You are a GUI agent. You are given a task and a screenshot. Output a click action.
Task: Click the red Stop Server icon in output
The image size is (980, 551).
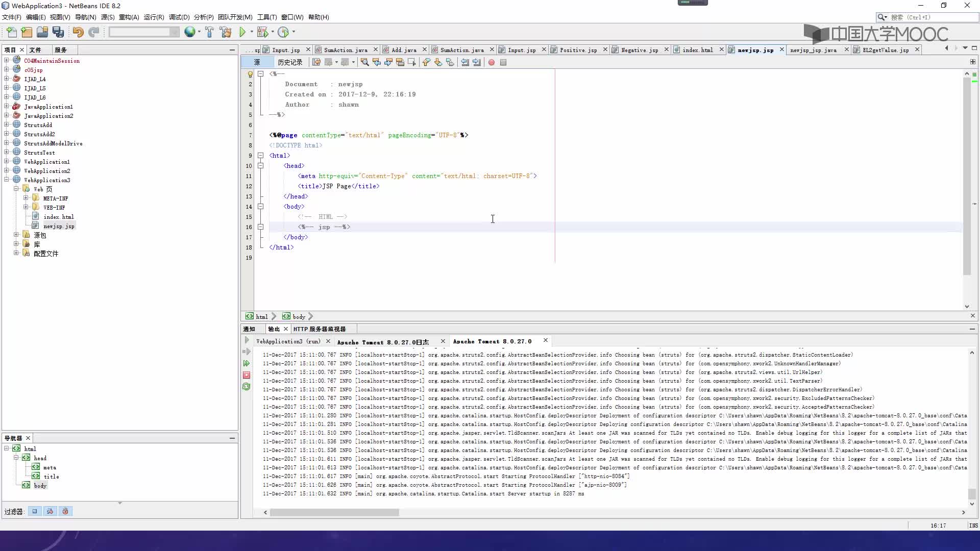tap(247, 375)
